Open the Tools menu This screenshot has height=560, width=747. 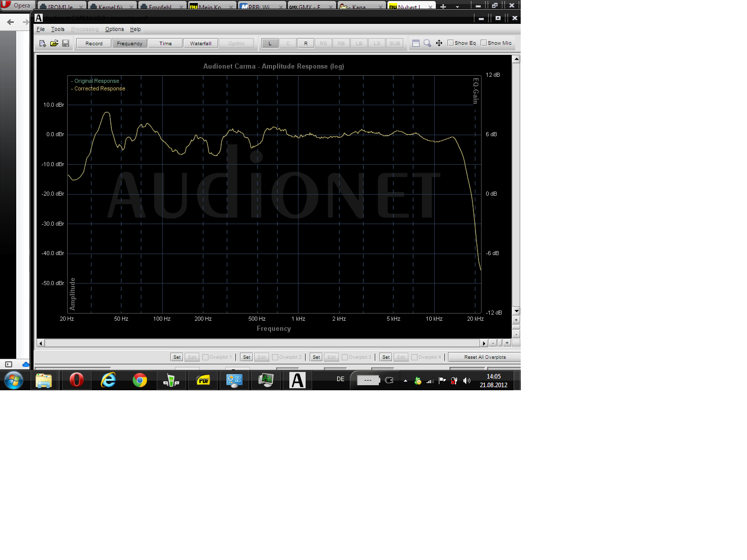click(x=57, y=29)
